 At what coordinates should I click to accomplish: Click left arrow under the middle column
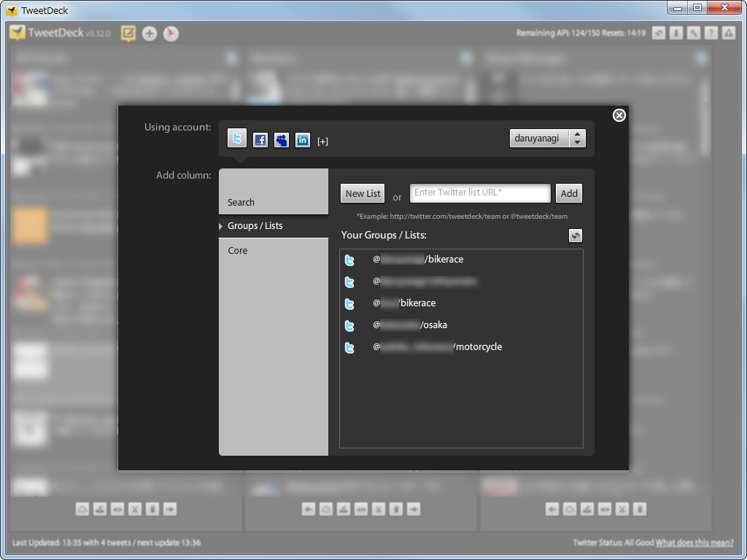tap(309, 510)
